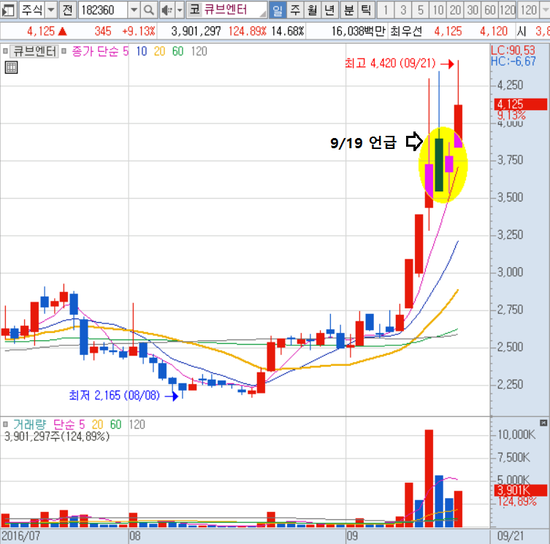
Task: Click the small close icon on volume pane
Action: coord(543,423)
